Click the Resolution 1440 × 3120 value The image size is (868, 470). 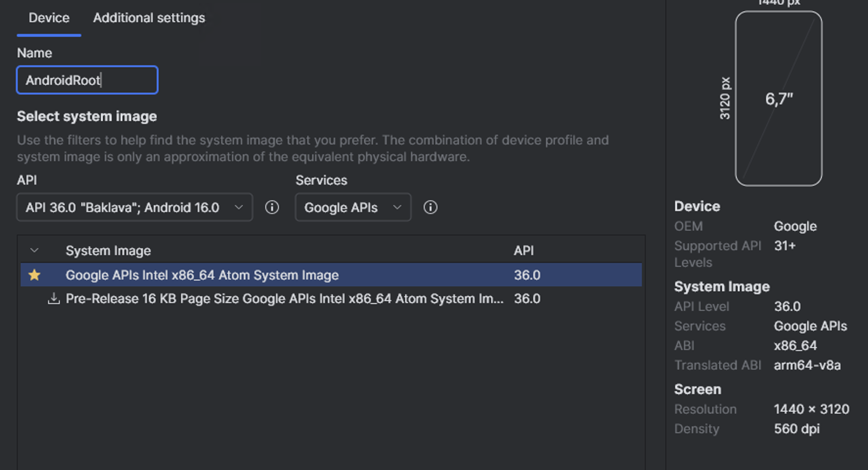click(x=811, y=409)
